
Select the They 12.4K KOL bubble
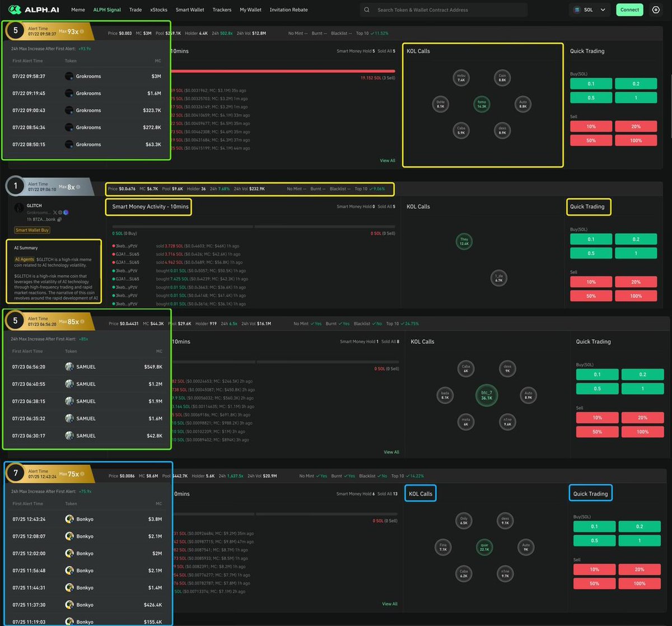464,241
